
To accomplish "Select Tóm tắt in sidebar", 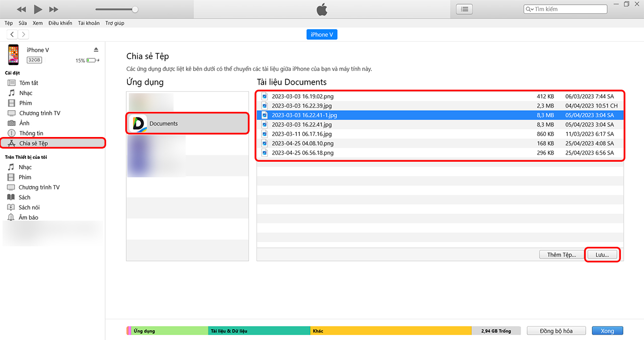I will 29,83.
